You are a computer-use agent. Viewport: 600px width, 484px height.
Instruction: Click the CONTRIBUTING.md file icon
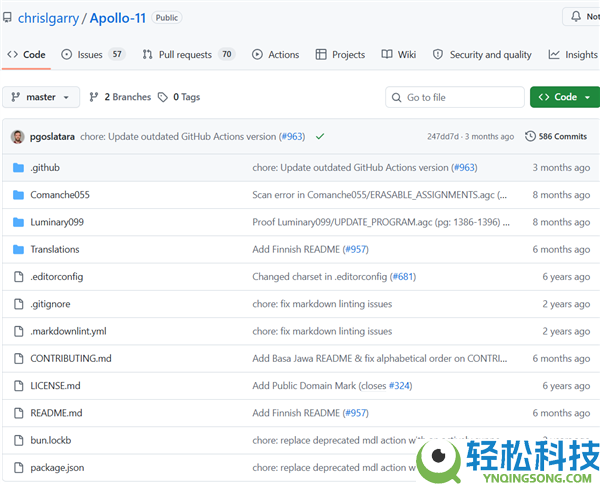(18, 359)
